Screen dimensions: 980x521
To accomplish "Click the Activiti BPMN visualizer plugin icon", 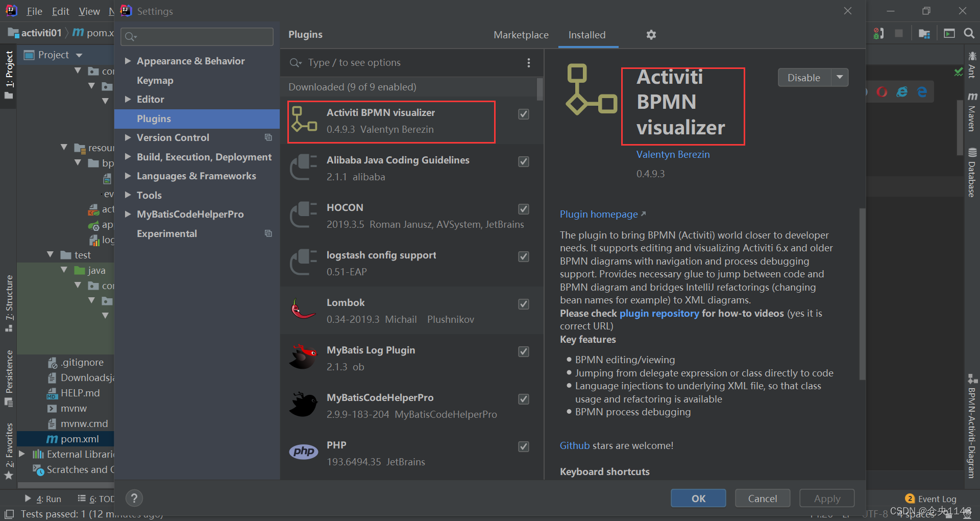I will (x=304, y=119).
